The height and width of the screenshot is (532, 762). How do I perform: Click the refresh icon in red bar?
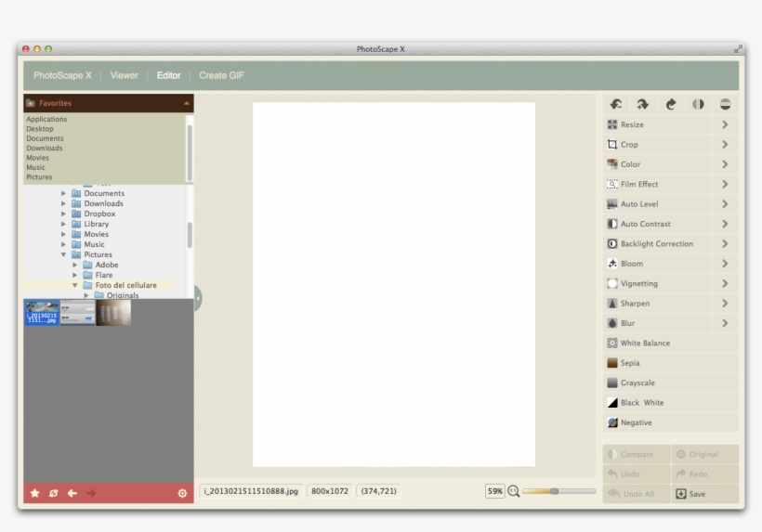[x=54, y=493]
